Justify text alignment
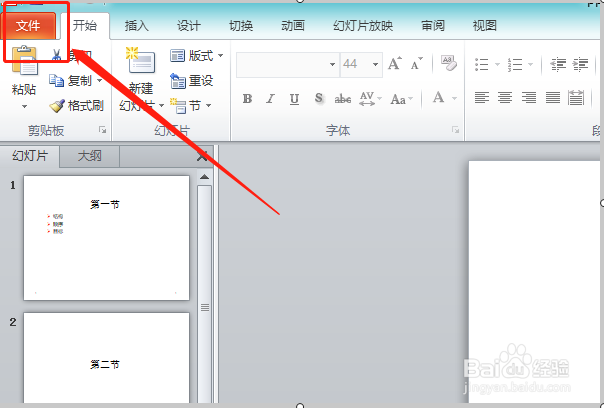The image size is (604, 408). (x=552, y=97)
